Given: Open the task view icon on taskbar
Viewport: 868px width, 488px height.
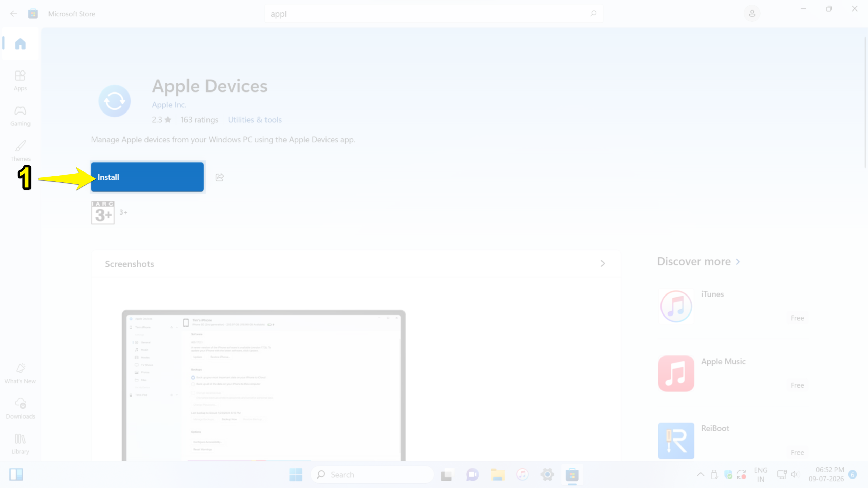Looking at the screenshot, I should [x=447, y=474].
